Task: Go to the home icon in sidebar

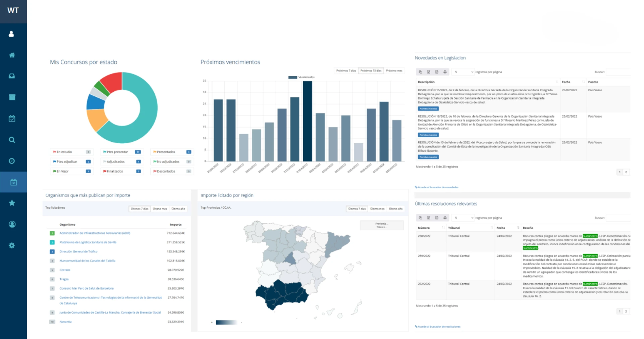Action: (x=12, y=55)
